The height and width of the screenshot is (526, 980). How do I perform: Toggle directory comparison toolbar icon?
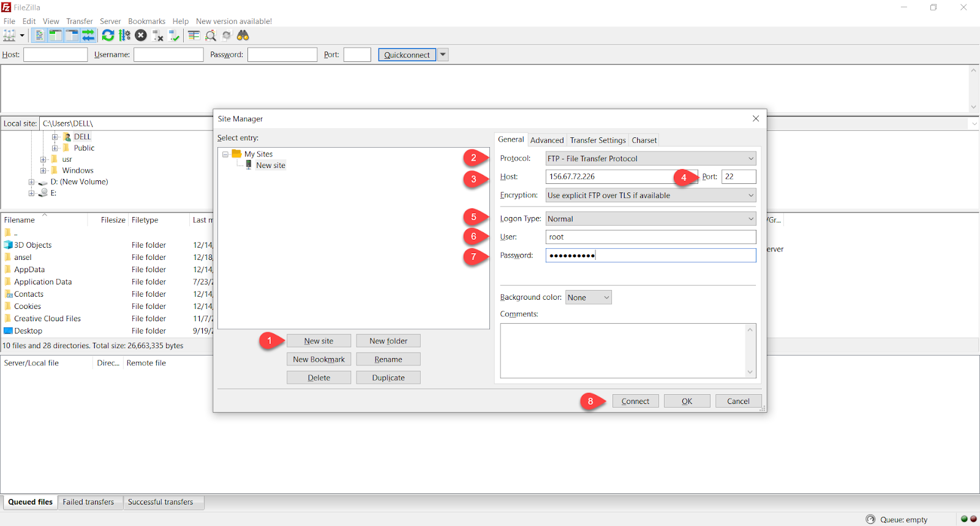coord(210,36)
